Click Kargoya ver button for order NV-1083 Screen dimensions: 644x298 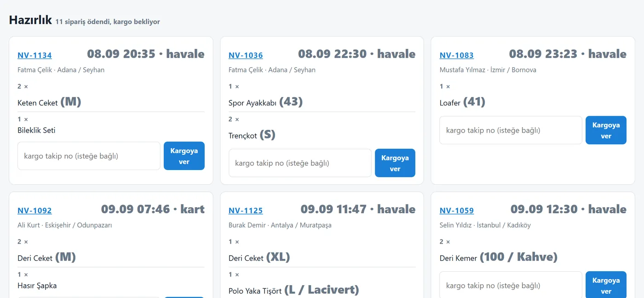606,130
